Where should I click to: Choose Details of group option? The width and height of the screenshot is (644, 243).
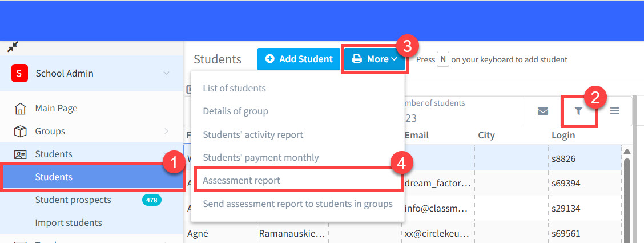235,111
